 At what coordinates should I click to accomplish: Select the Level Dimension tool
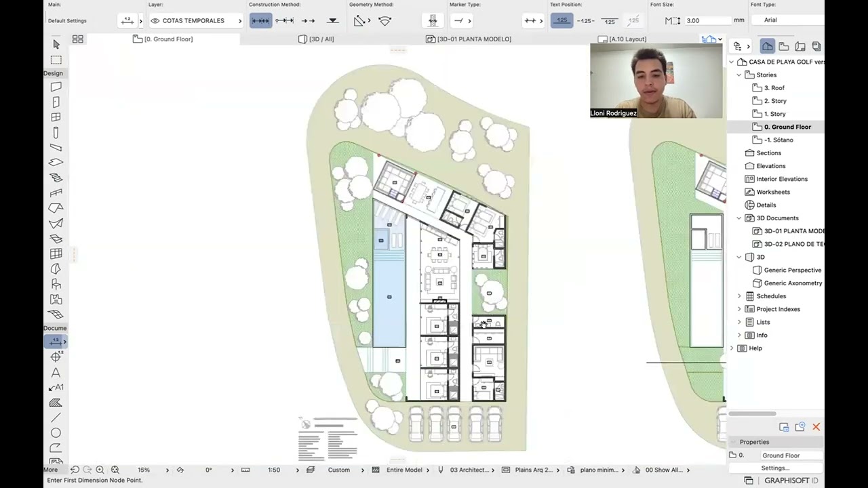(x=56, y=357)
